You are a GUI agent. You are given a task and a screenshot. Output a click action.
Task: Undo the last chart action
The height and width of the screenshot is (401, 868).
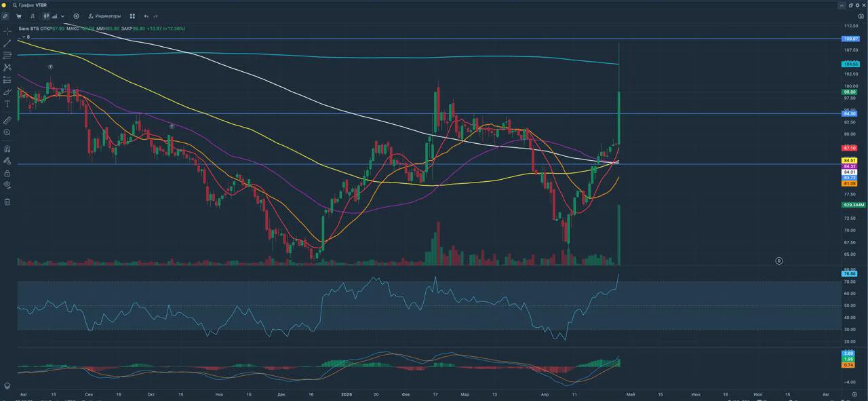click(x=146, y=16)
